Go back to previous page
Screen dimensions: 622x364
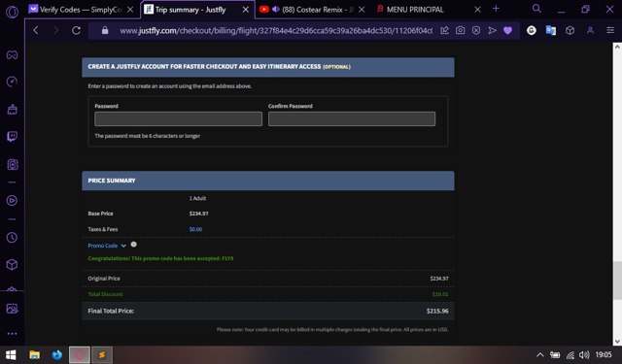36,30
